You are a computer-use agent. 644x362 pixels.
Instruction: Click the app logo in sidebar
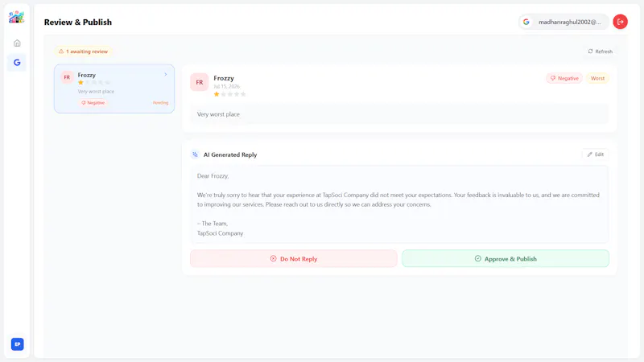coord(16,17)
